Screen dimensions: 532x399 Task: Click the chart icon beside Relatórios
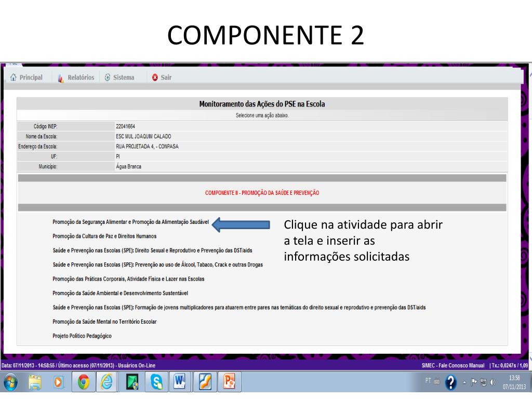[x=61, y=78]
